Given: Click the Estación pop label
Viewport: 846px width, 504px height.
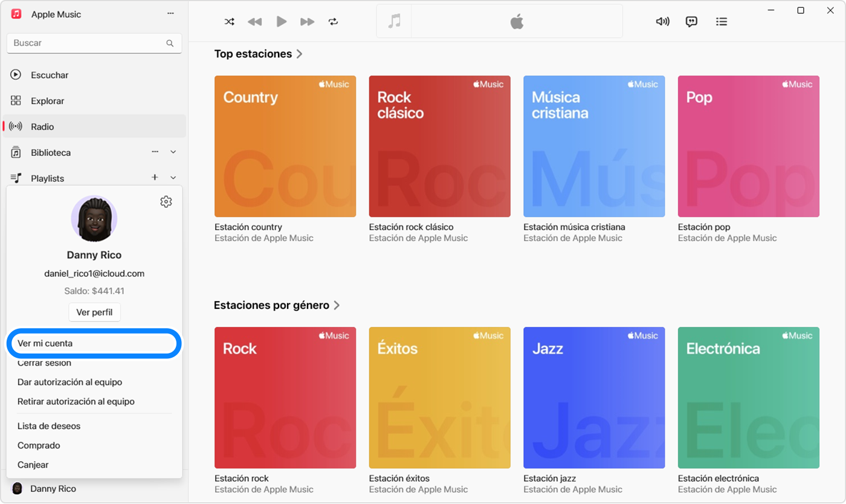Looking at the screenshot, I should pyautogui.click(x=704, y=227).
